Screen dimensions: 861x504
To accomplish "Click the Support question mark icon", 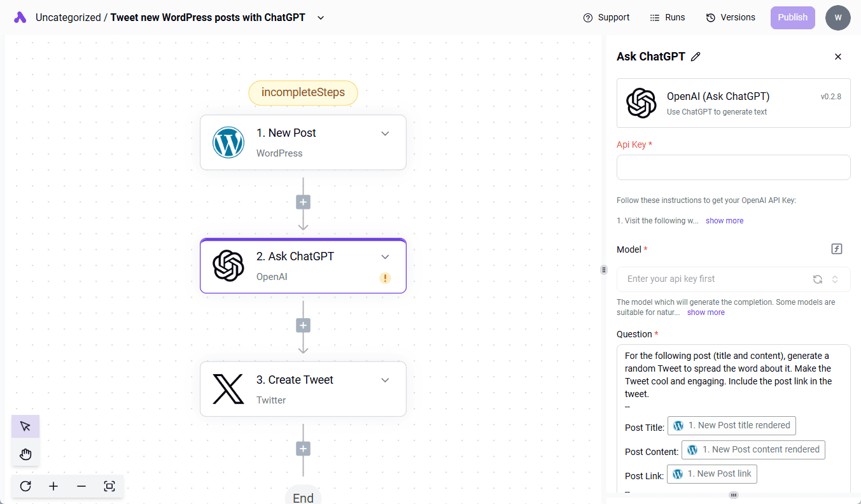I will click(588, 18).
